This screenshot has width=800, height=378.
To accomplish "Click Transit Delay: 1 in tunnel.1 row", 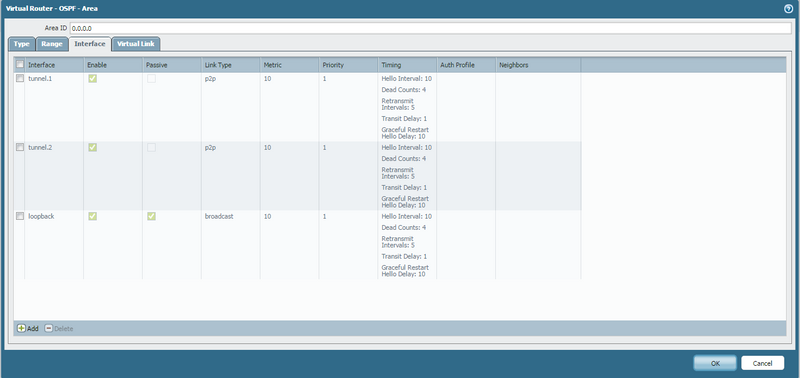I will click(x=404, y=118).
